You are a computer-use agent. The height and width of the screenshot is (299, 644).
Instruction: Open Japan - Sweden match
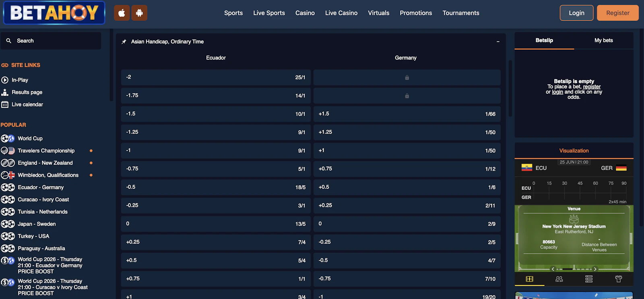pyautogui.click(x=37, y=224)
